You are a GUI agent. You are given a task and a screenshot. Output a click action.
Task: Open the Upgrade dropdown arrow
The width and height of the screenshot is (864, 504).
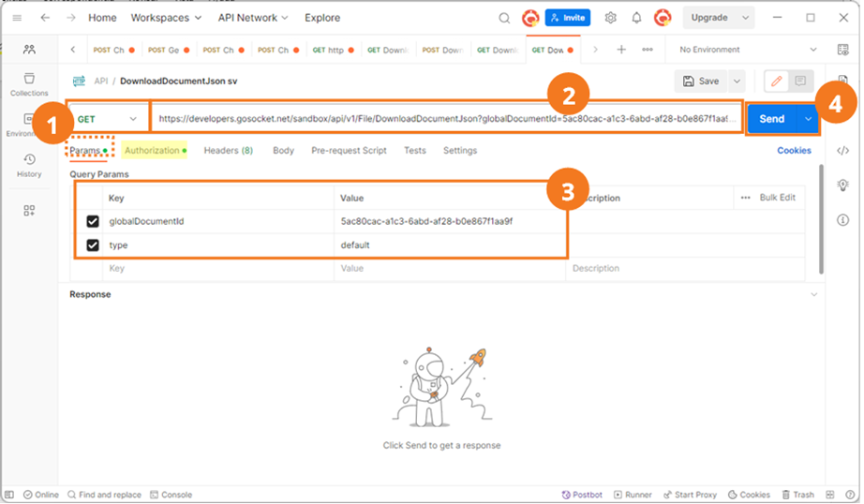click(x=746, y=18)
